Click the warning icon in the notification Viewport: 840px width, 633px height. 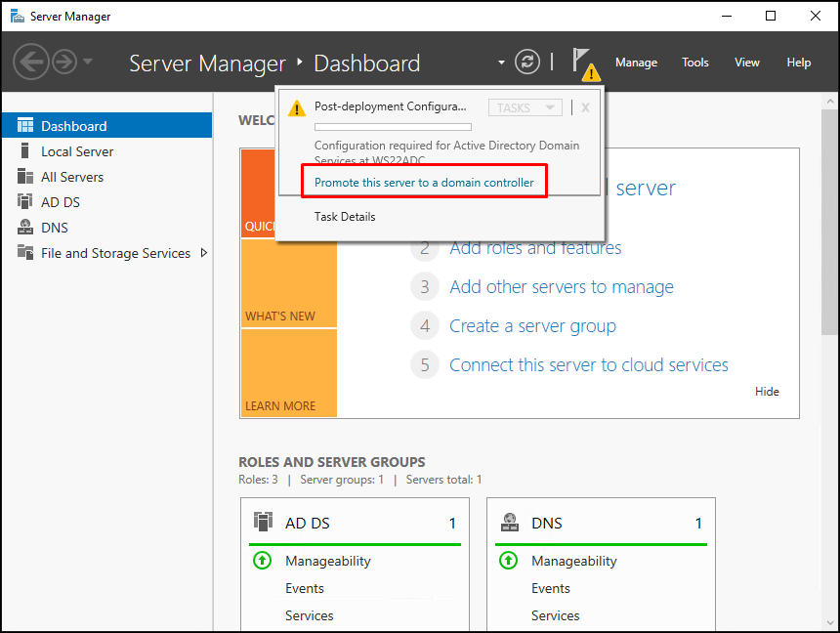click(296, 107)
